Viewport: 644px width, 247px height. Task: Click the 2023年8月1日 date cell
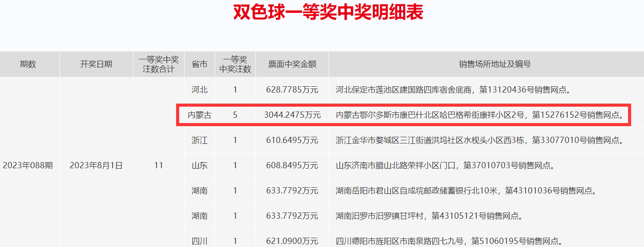96,166
